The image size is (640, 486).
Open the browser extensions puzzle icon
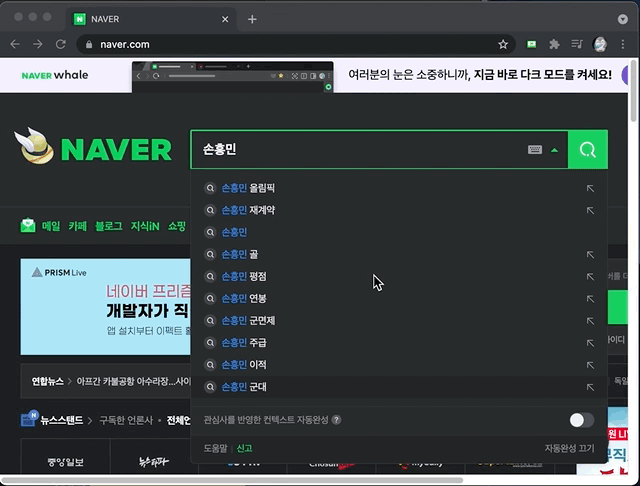554,44
